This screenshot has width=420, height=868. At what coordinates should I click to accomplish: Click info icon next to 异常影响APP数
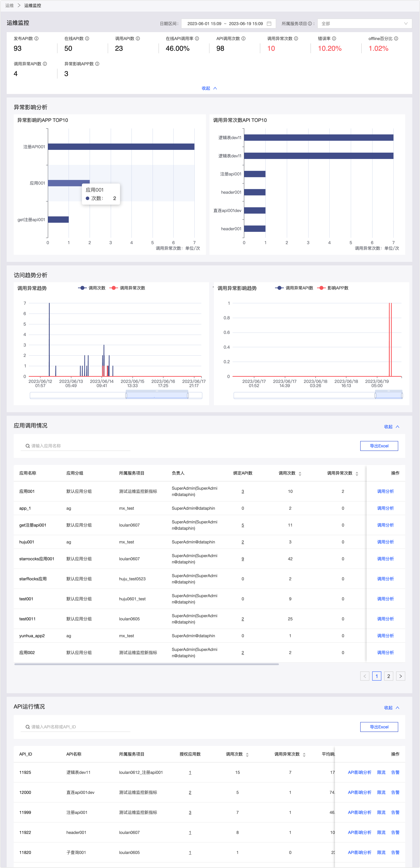pyautogui.click(x=97, y=64)
